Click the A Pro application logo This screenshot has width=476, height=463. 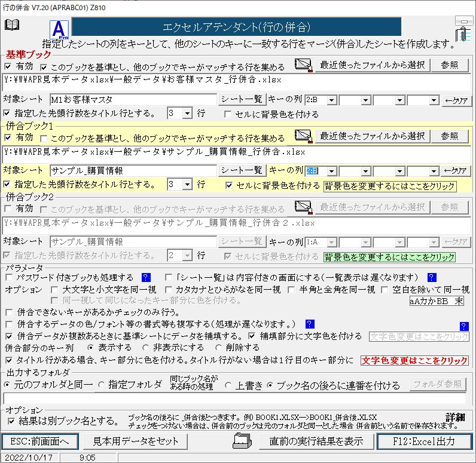coord(60,29)
